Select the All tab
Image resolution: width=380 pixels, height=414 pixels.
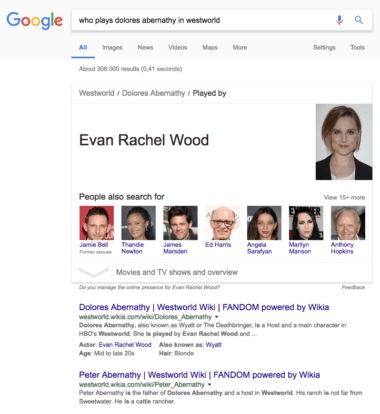[x=83, y=47]
